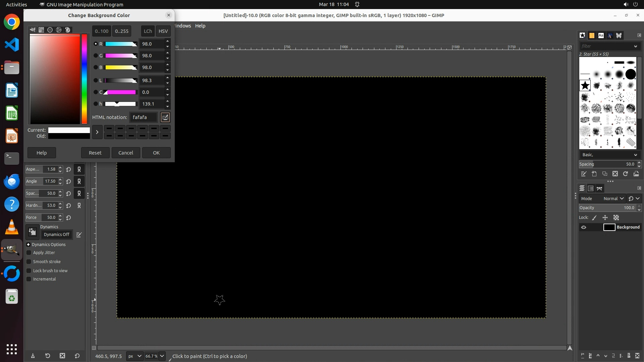Screen dimensions: 644x362
Task: Click Edit dynamics icon beside Dynamics Off
Action: click(79, 235)
